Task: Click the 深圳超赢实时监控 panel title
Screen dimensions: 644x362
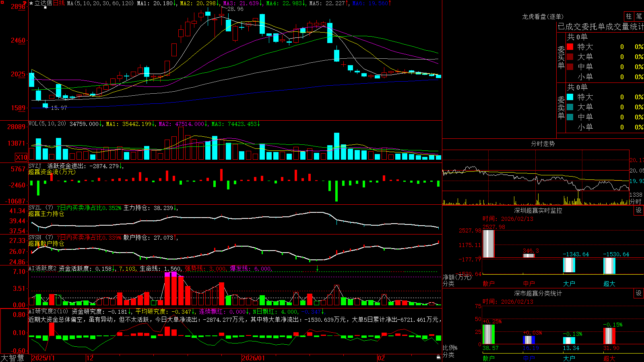Action: tap(538, 210)
